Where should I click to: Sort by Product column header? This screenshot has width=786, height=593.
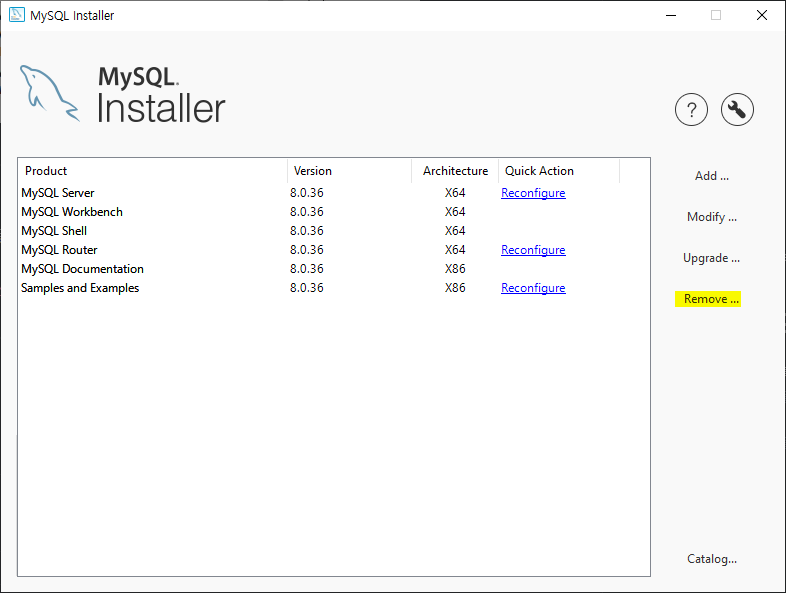(153, 171)
